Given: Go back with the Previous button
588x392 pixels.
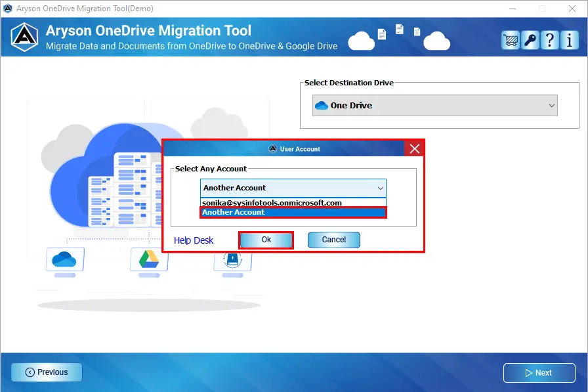Looking at the screenshot, I should (x=47, y=372).
